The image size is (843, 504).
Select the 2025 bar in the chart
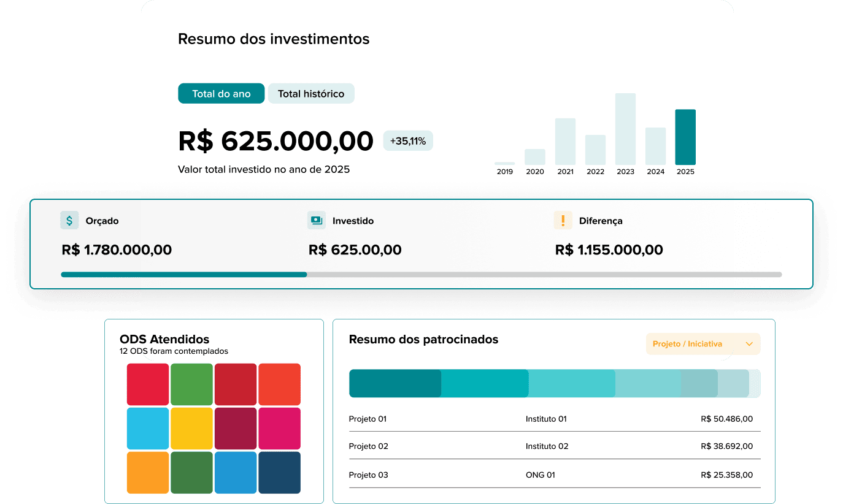pyautogui.click(x=685, y=137)
